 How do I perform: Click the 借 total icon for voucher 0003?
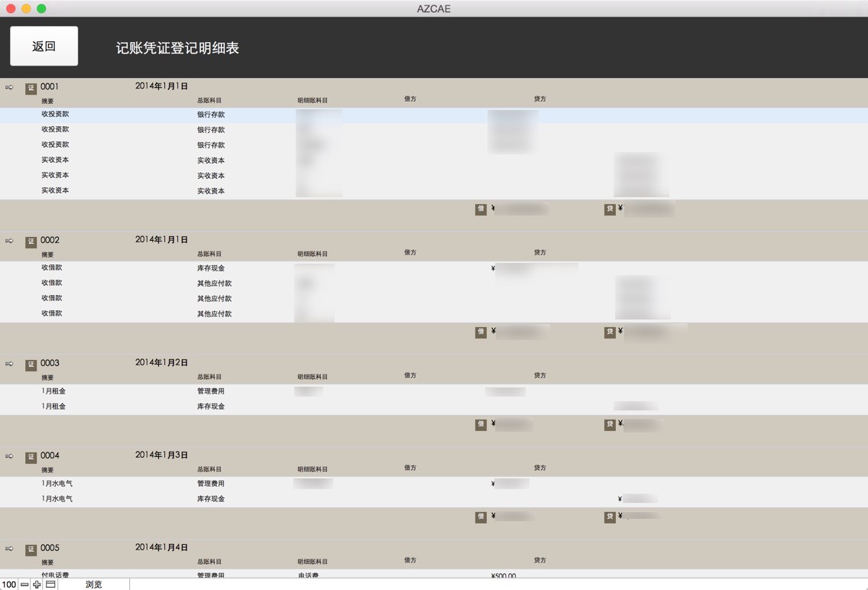pyautogui.click(x=481, y=424)
